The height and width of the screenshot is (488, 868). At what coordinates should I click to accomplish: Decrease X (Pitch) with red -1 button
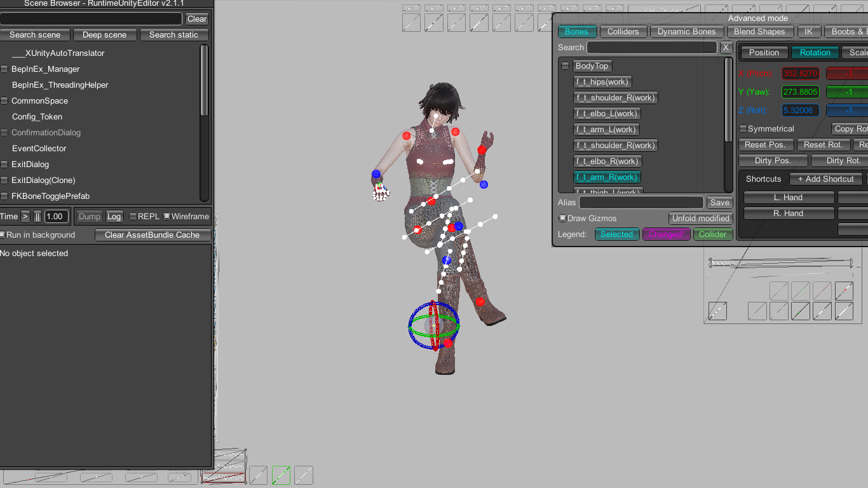(x=848, y=73)
